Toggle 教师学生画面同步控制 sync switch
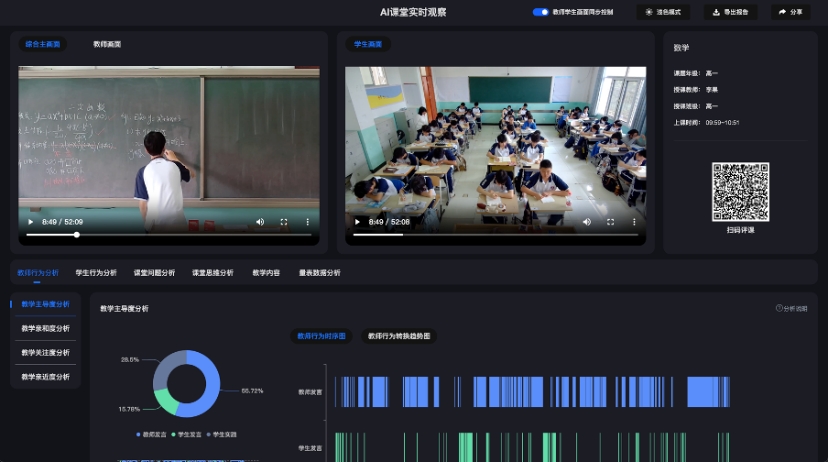The image size is (828, 462). 540,12
